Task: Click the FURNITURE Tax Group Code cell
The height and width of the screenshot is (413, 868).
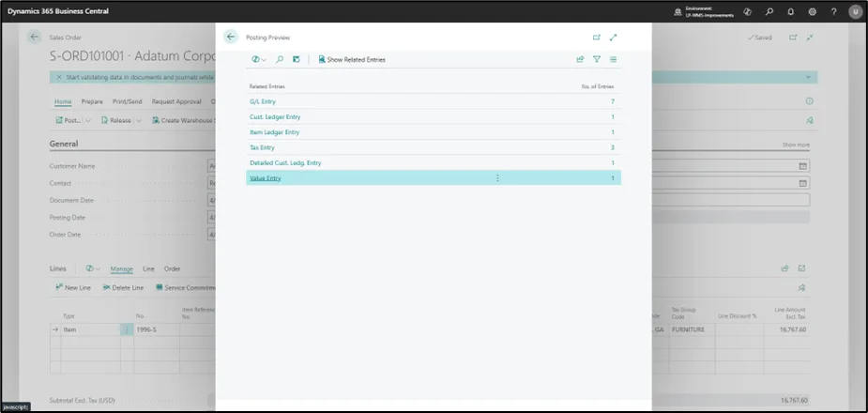Action: pos(692,329)
